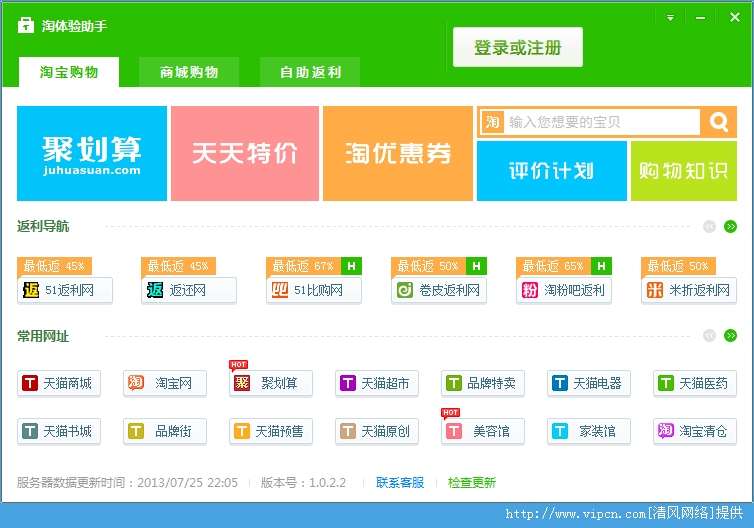Screen dimensions: 754x528
Task: Open the 购物知识 tile
Action: pos(683,171)
